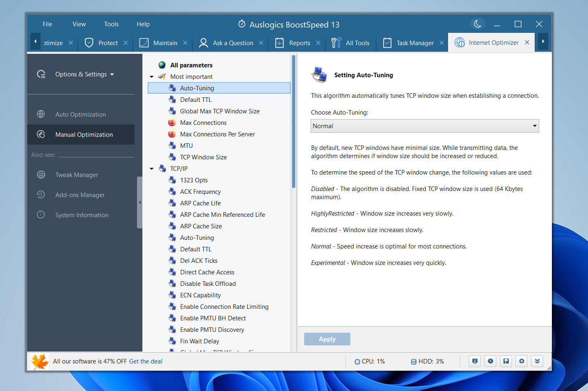This screenshot has height=391, width=588.
Task: Collapse the sidebar with the side handle
Action: 140,202
